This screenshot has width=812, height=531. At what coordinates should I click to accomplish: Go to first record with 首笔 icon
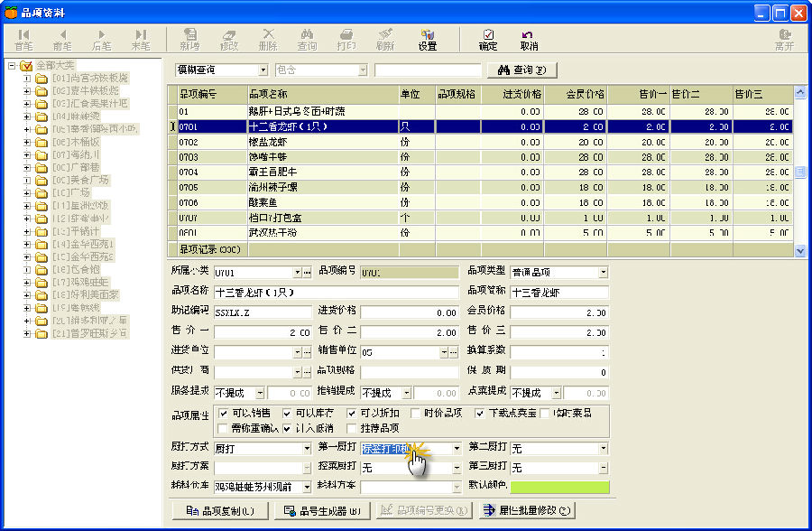click(x=23, y=39)
